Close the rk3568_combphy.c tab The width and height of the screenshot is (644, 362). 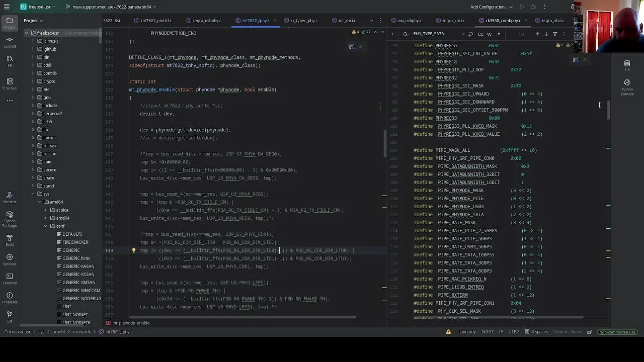pos(526,21)
